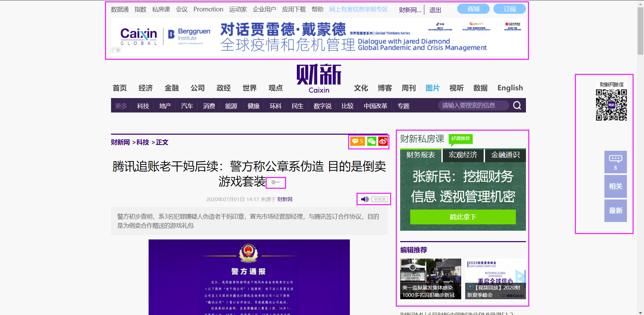Image resolution: width=644 pixels, height=315 pixels.
Task: Open 指数 in top bar
Action: [x=140, y=9]
